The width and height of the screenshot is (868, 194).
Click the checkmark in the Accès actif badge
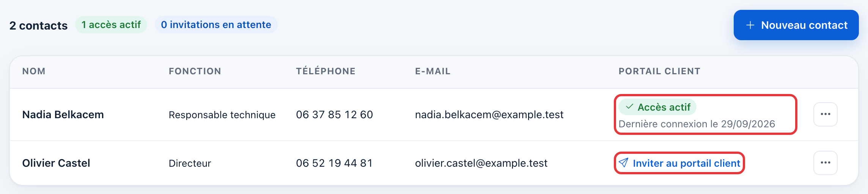tap(629, 107)
